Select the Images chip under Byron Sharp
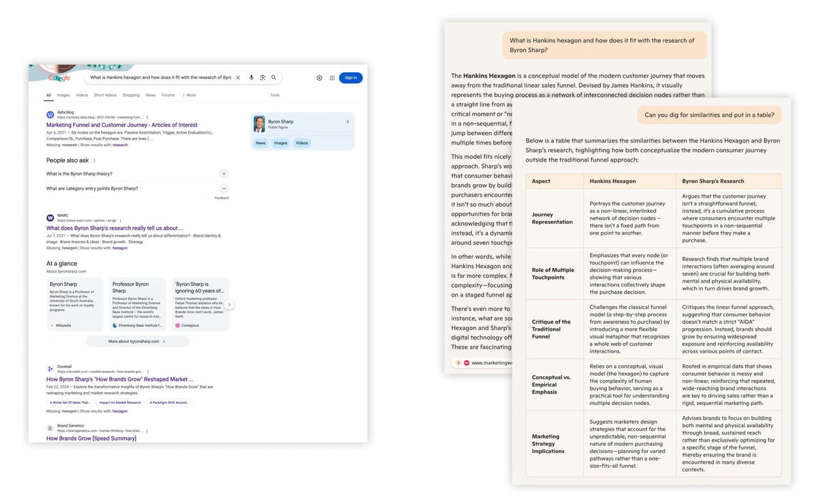Image resolution: width=819 pixels, height=504 pixels. coord(281,143)
